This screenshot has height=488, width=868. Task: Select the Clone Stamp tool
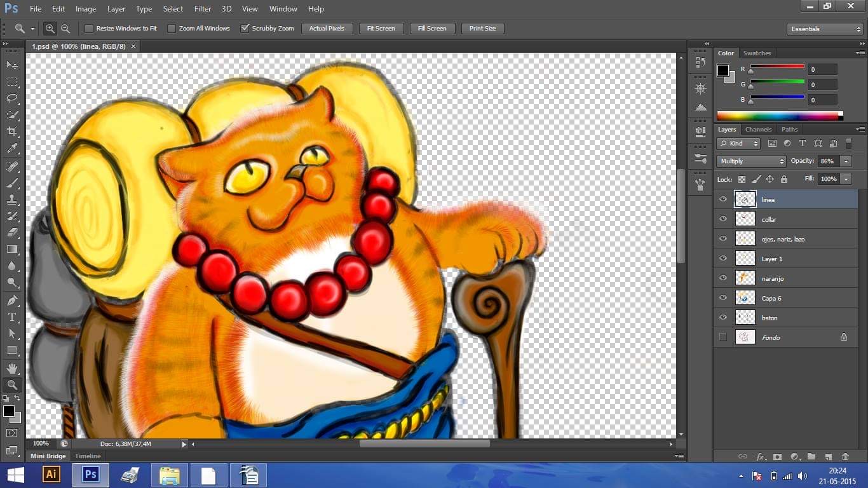12,200
